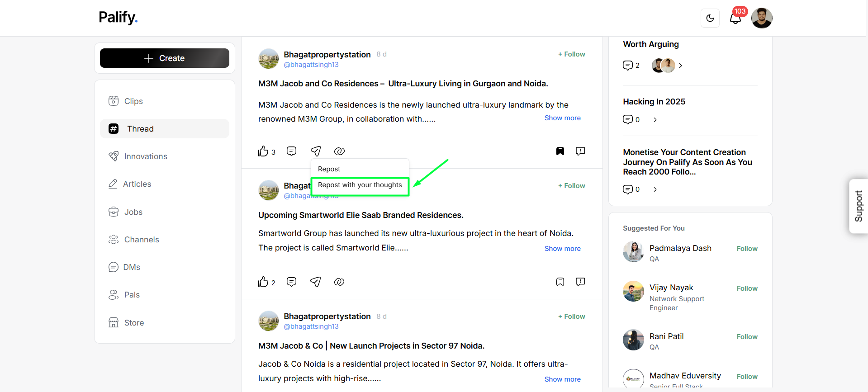868x392 pixels.
Task: Follow author of M3M Jacob and Co Residences post
Action: [572, 54]
